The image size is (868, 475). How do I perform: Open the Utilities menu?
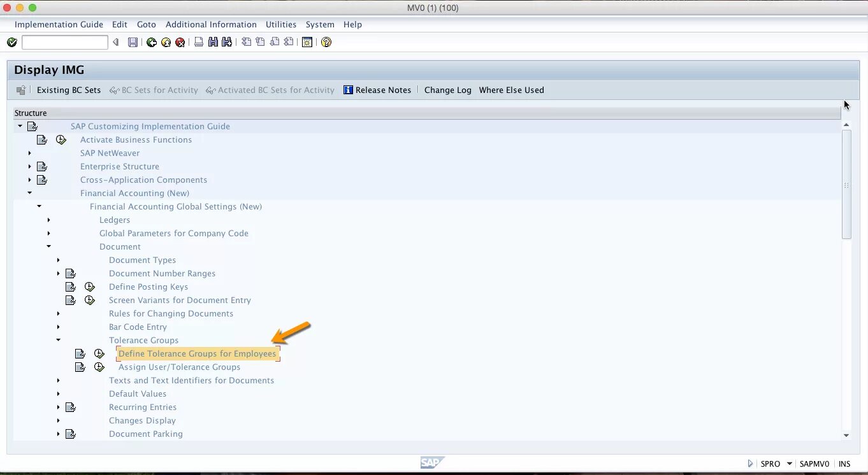(281, 25)
